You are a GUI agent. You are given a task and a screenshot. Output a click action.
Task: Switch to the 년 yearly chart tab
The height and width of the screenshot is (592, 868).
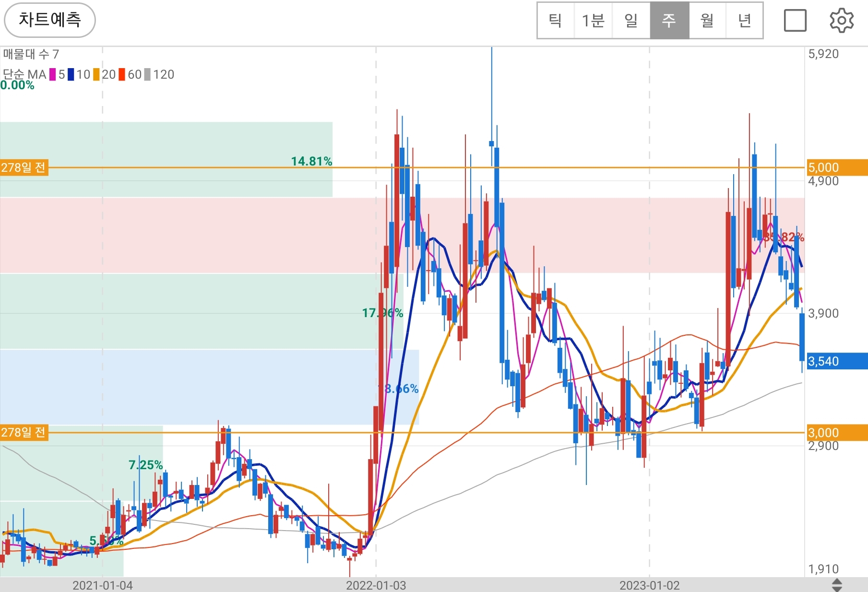(744, 20)
